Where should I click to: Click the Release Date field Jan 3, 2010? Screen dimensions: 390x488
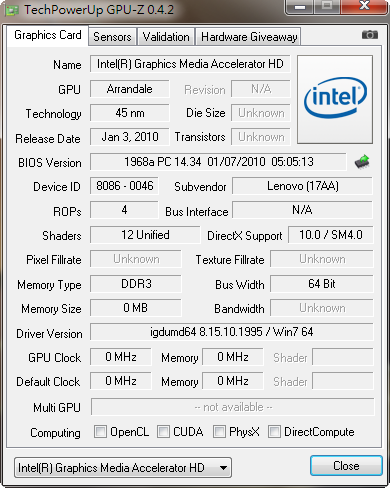[x=130, y=137]
